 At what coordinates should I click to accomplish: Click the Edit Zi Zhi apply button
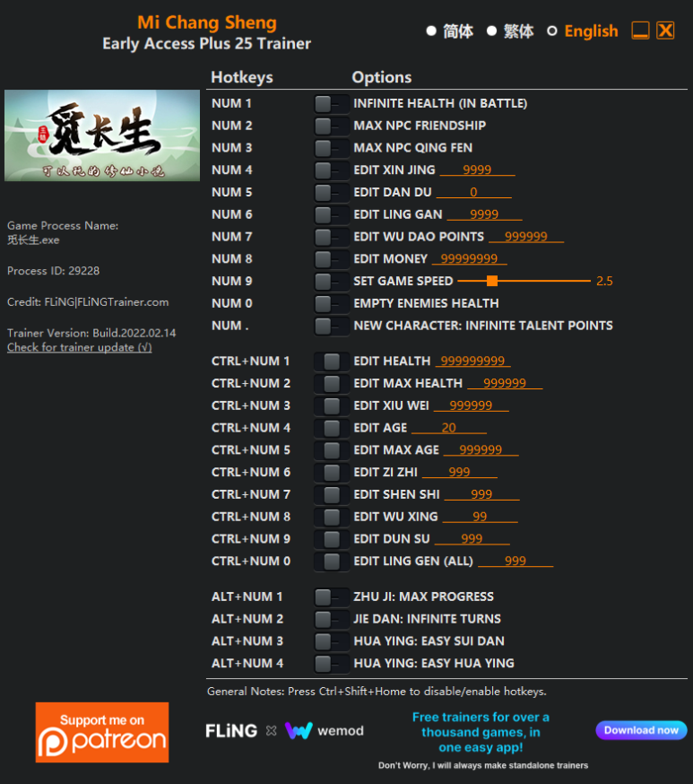pyautogui.click(x=332, y=473)
